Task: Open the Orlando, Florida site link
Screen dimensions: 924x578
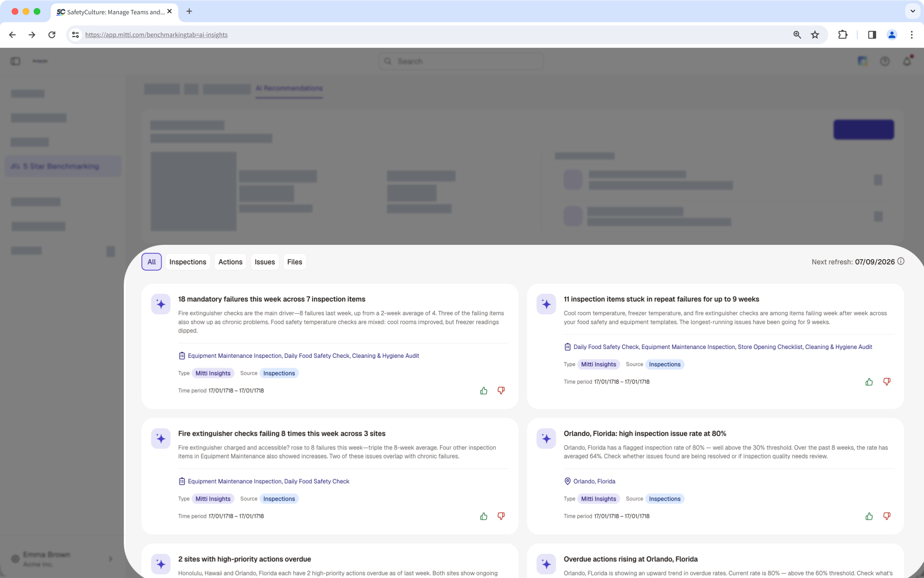Action: (594, 482)
